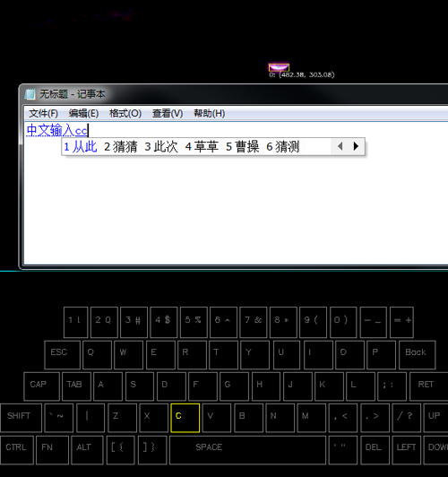Select candidate 3 此次
Screen dimensions: 448x477
click(x=161, y=147)
